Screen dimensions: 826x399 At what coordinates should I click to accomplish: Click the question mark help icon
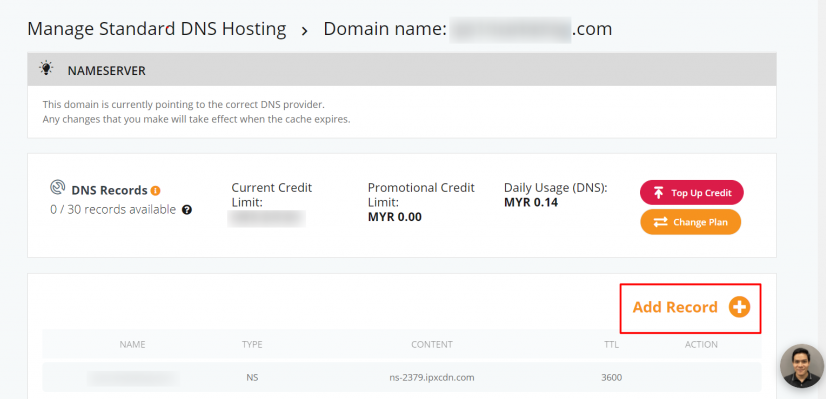186,210
